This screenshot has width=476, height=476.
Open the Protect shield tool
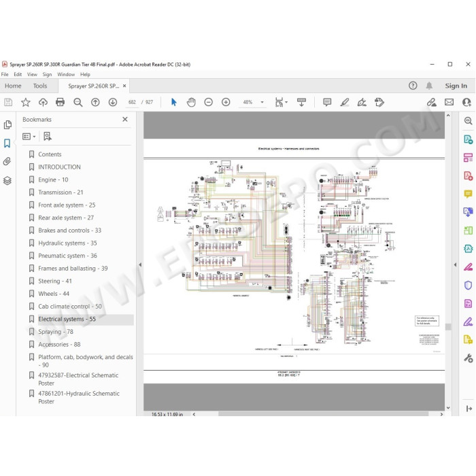click(x=468, y=286)
